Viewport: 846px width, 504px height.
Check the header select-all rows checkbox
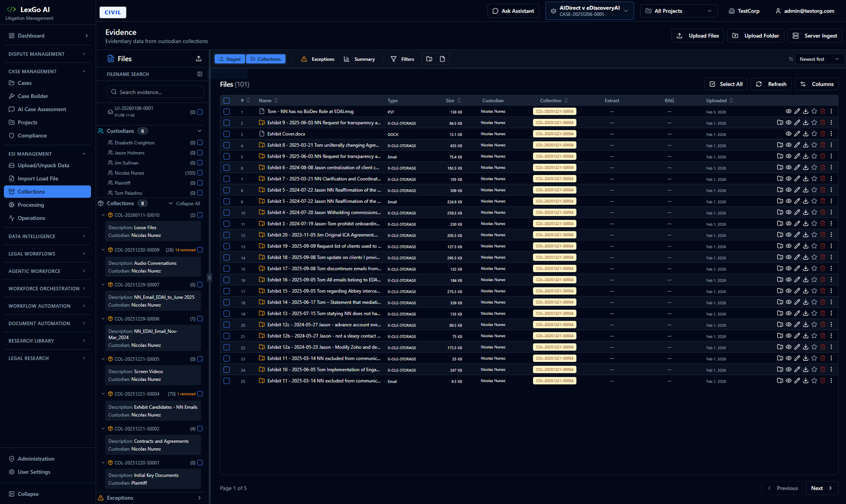[227, 100]
